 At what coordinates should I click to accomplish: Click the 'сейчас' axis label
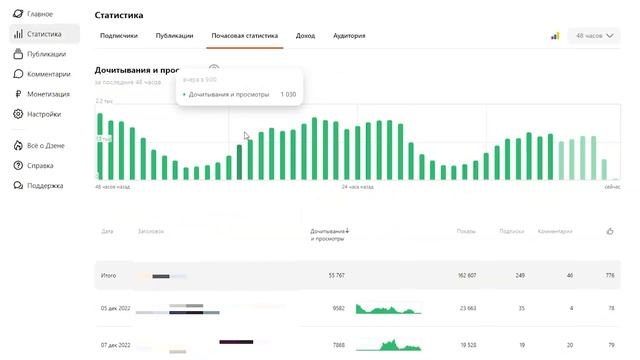[612, 187]
